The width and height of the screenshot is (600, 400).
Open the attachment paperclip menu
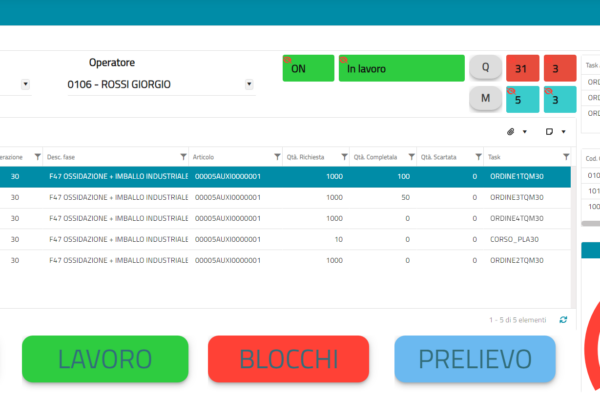pyautogui.click(x=510, y=132)
